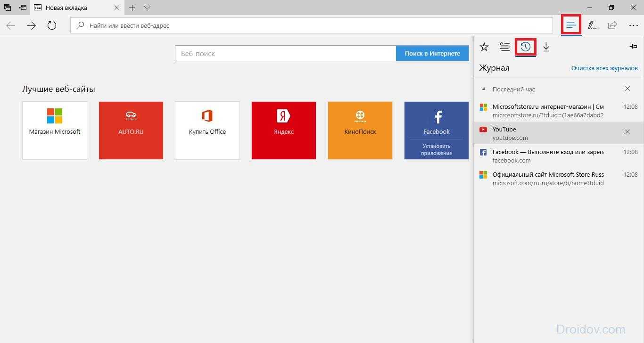This screenshot has height=343, width=644.
Task: Click the Make a web note pen icon
Action: point(592,25)
